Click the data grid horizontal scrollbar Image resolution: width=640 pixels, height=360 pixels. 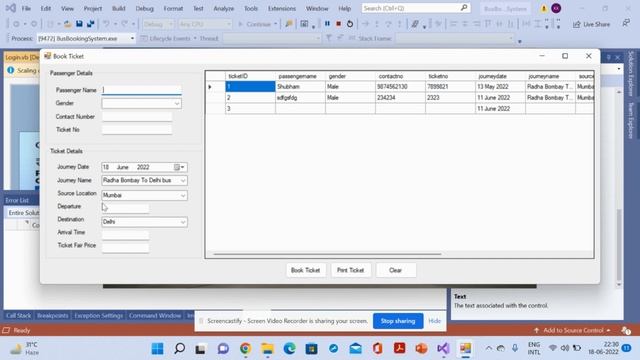pos(327,254)
